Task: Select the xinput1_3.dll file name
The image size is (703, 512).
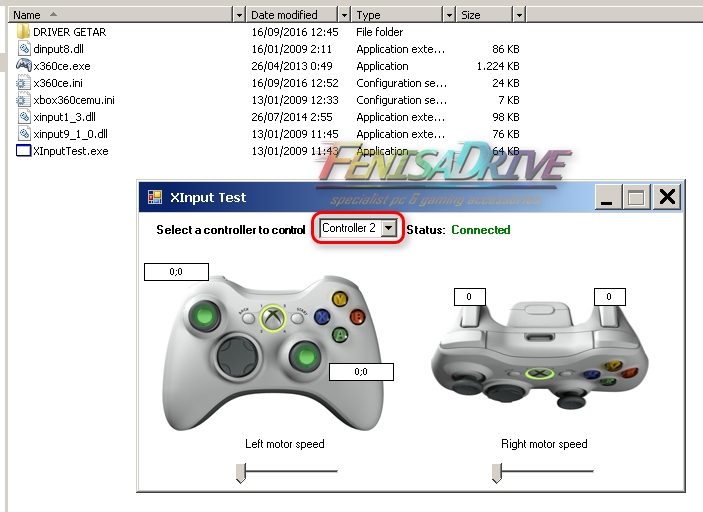Action: point(65,117)
